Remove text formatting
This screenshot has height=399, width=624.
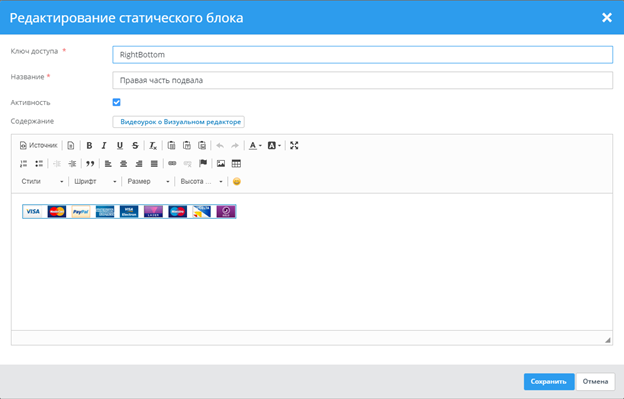point(153,146)
